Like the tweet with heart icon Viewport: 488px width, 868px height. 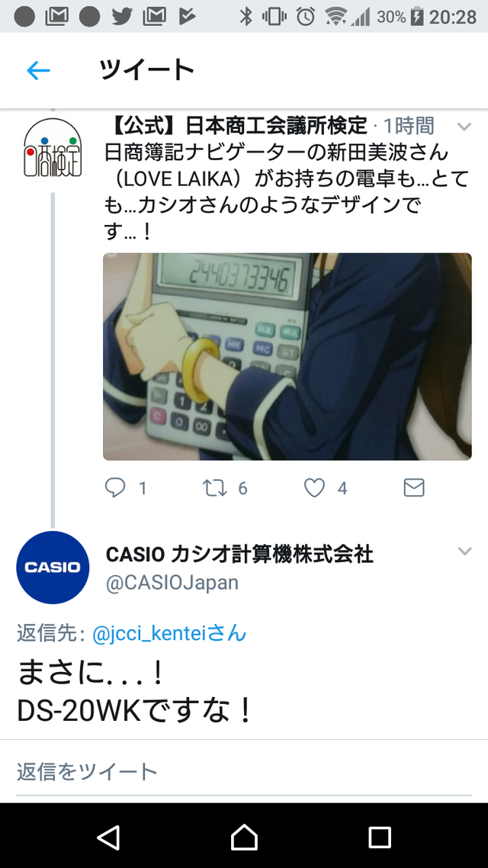coord(314,487)
